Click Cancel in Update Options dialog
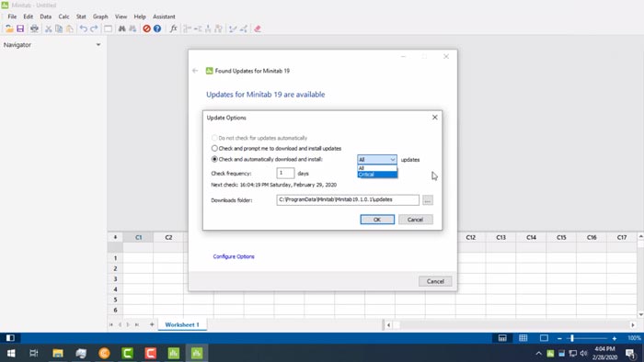Viewport: 644px width, 362px height. 415,220
